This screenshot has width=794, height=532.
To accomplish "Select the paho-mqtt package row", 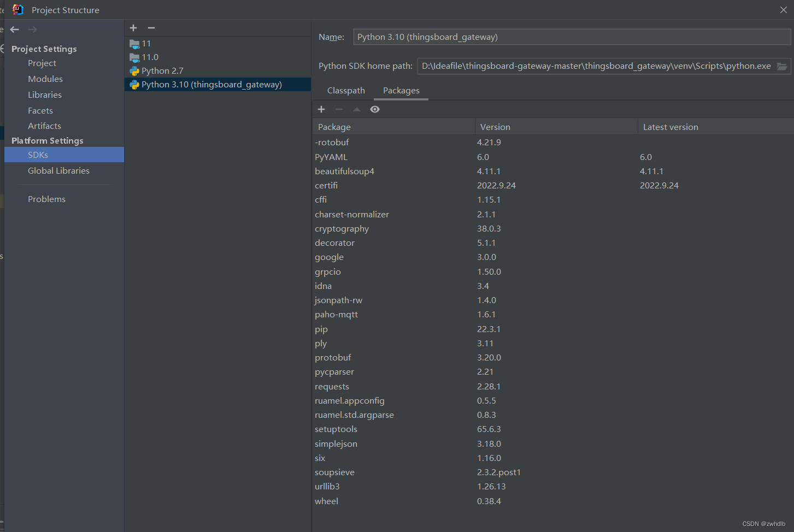I will click(x=553, y=315).
